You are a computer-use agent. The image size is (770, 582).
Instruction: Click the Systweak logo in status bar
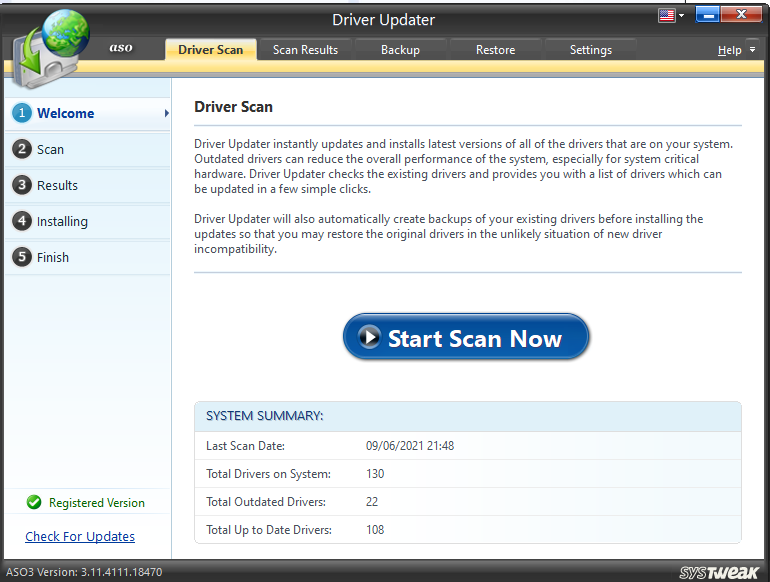[x=719, y=573]
